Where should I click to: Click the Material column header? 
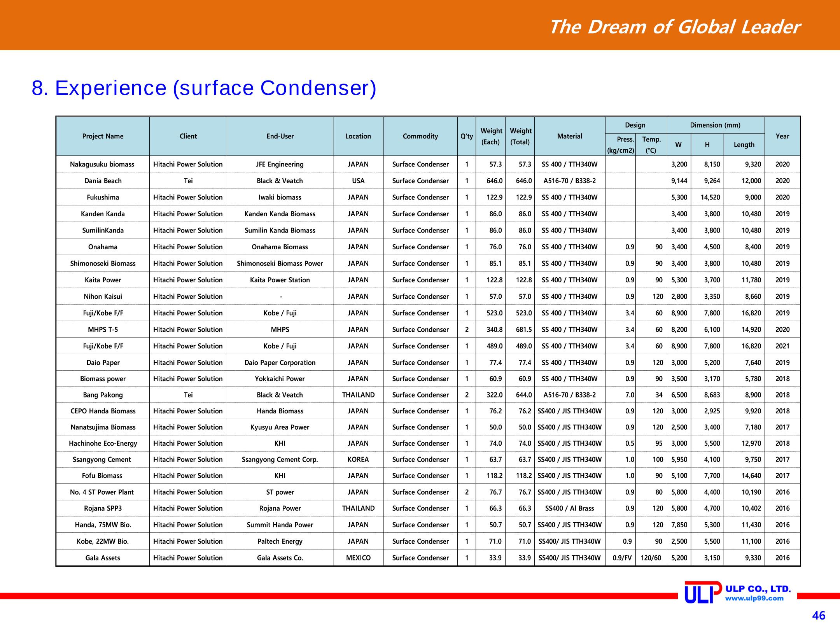570,136
